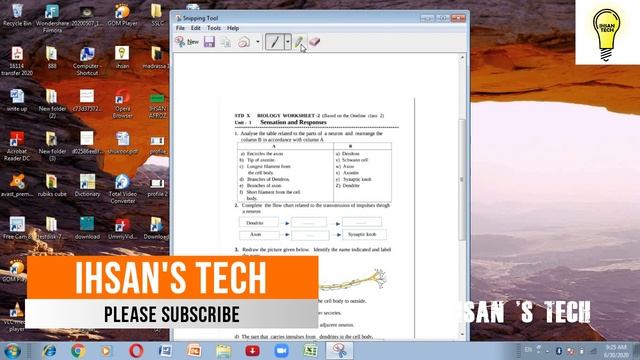Select the Acrobat Reader DC shortcut
Image resolution: width=640 pixels, height=360 pixels.
click(x=17, y=147)
